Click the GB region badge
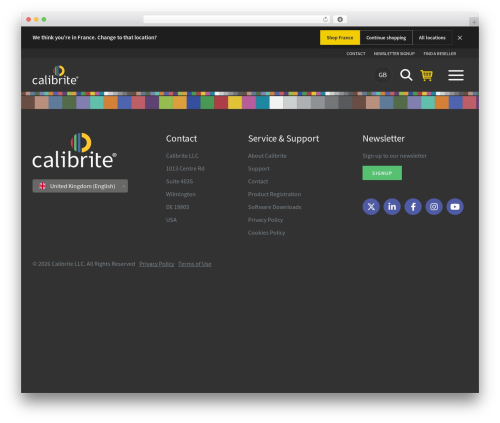This screenshot has height=423, width=500. 382,75
